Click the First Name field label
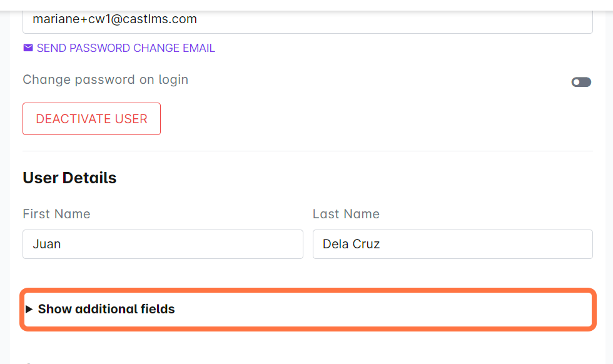613x364 pixels. coord(56,214)
